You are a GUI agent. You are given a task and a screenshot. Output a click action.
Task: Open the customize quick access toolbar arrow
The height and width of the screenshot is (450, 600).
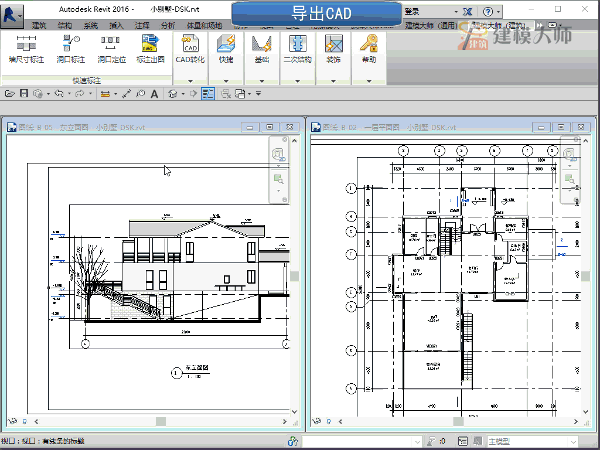click(259, 93)
